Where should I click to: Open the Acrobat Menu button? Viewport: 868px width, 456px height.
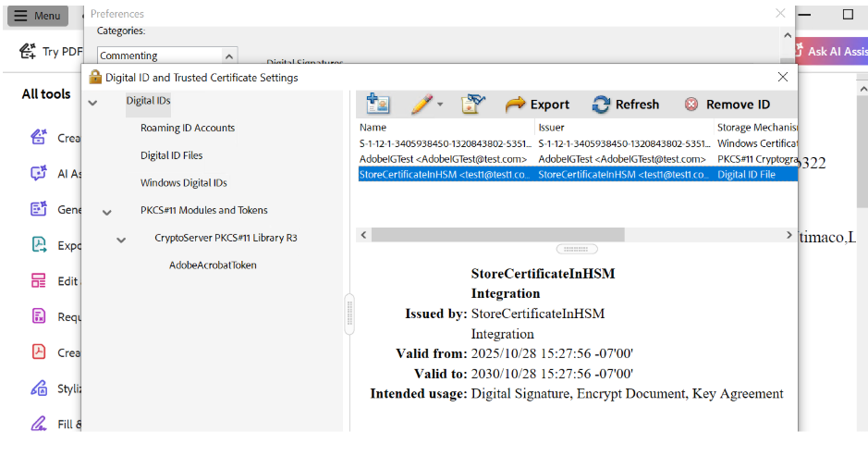[x=38, y=16]
